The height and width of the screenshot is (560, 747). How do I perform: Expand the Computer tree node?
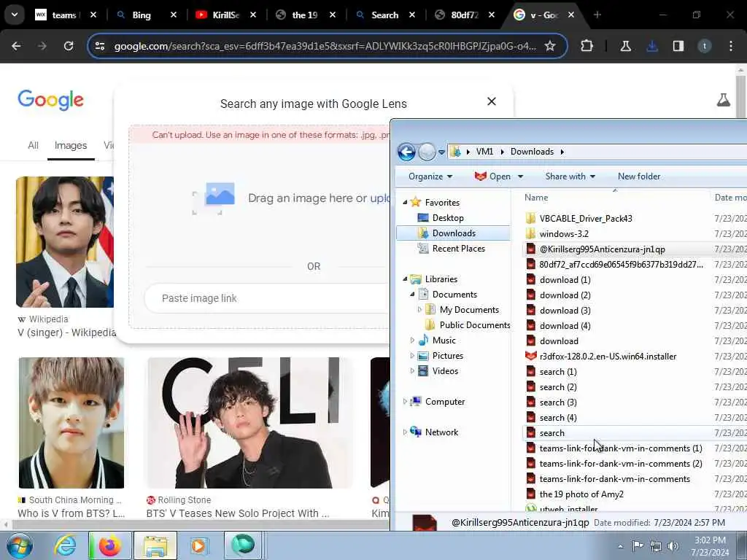click(405, 402)
